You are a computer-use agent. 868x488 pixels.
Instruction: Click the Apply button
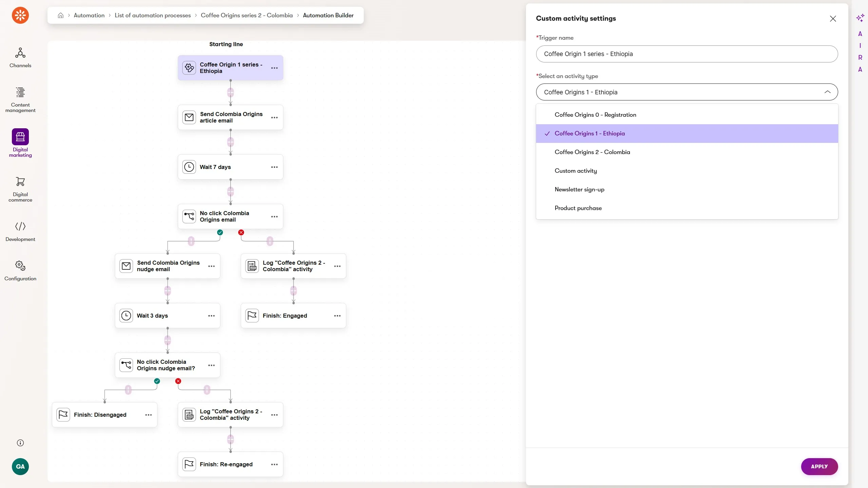point(819,466)
